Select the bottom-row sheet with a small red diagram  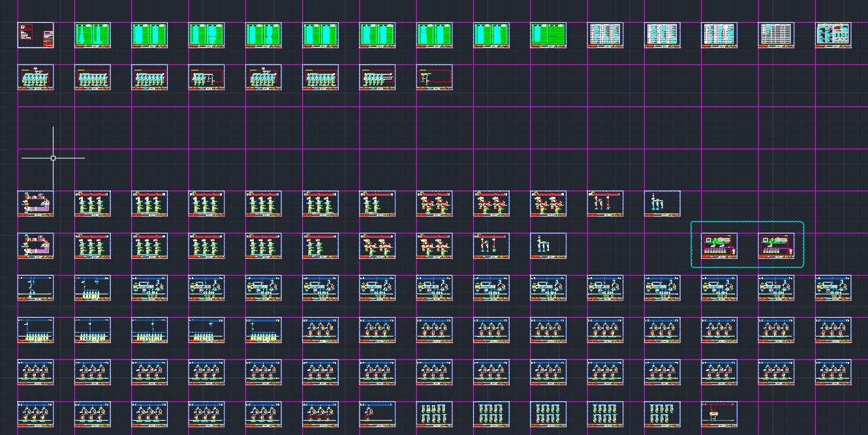719,414
